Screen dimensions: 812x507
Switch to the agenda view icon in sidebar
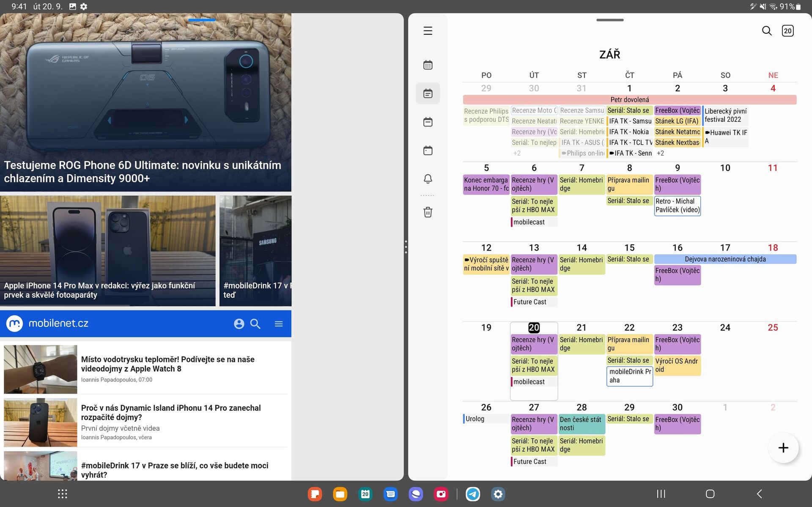coord(428,93)
